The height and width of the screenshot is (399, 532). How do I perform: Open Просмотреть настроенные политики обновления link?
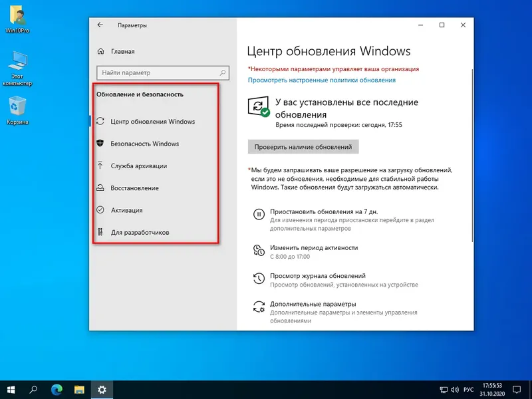[322, 79]
